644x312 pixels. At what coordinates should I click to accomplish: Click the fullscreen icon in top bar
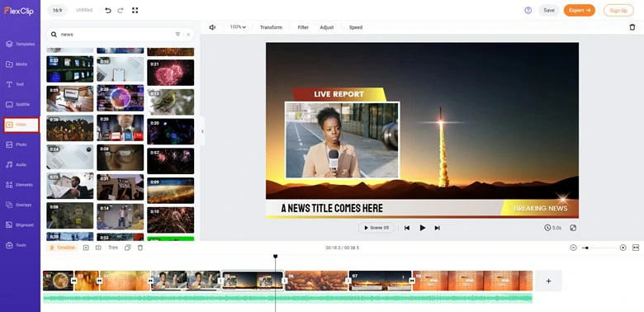[x=135, y=10]
